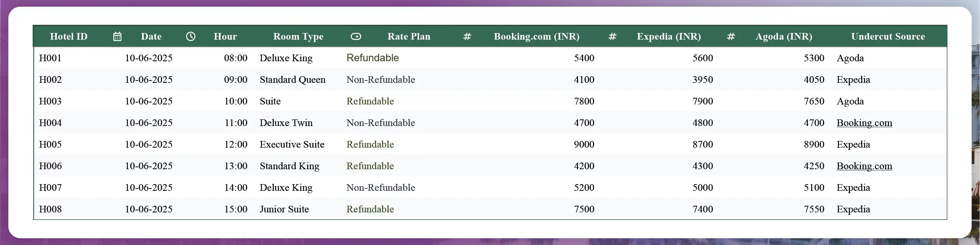Open Booking.com link in H006 row
The height and width of the screenshot is (245, 980).
[x=864, y=166]
